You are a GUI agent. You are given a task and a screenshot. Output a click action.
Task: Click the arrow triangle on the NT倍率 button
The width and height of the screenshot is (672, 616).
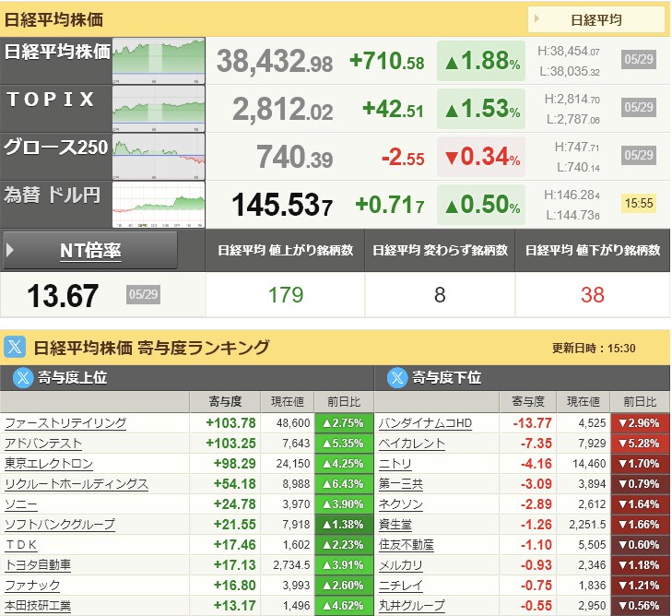(x=10, y=250)
